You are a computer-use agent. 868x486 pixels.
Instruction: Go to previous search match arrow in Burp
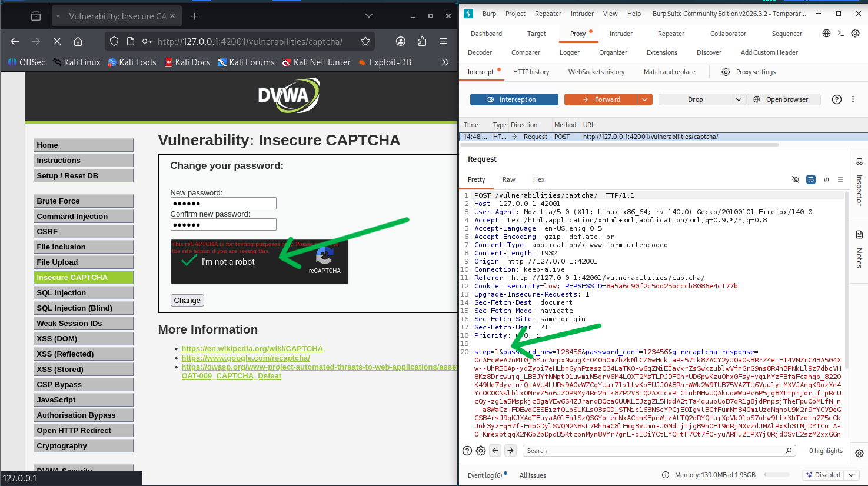(x=495, y=451)
